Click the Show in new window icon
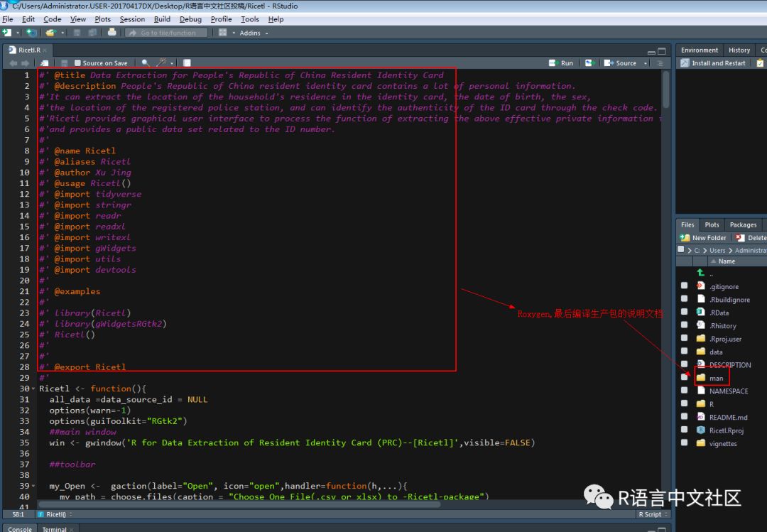 coord(44,63)
